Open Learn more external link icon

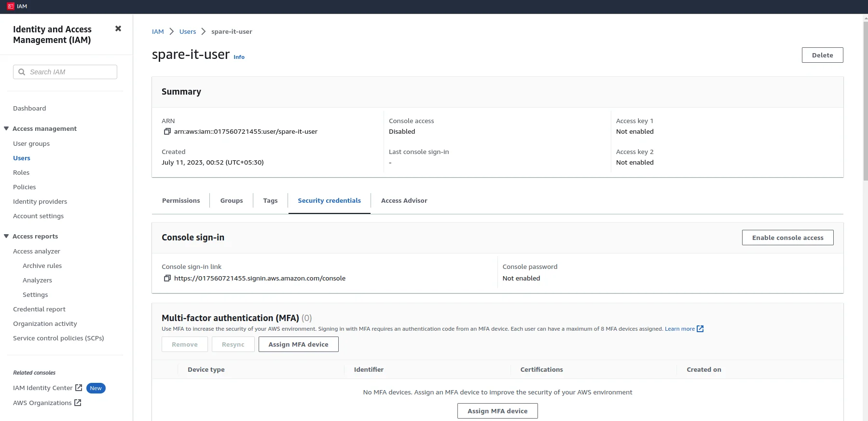700,329
